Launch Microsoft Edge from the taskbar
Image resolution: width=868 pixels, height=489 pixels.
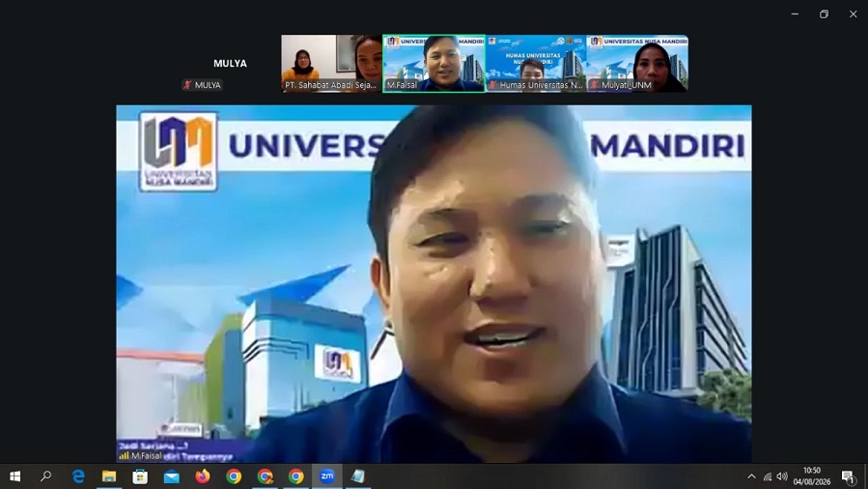(x=78, y=476)
